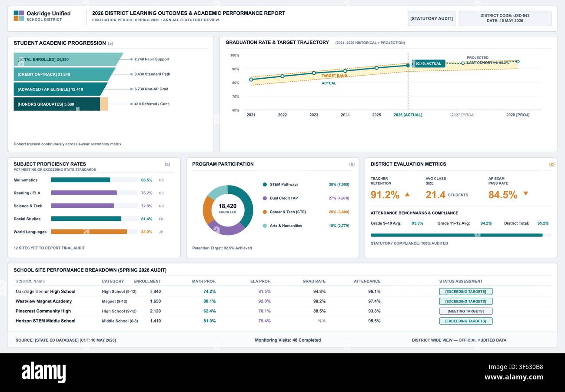This screenshot has width=565, height=392.
Task: Select the Arts & Humanities legend dot
Action: click(x=265, y=226)
